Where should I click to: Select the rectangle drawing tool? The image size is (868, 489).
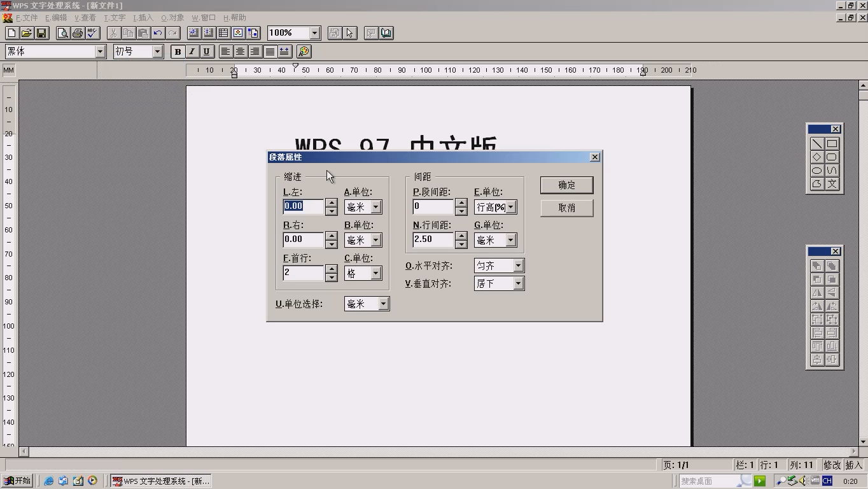[x=832, y=144]
